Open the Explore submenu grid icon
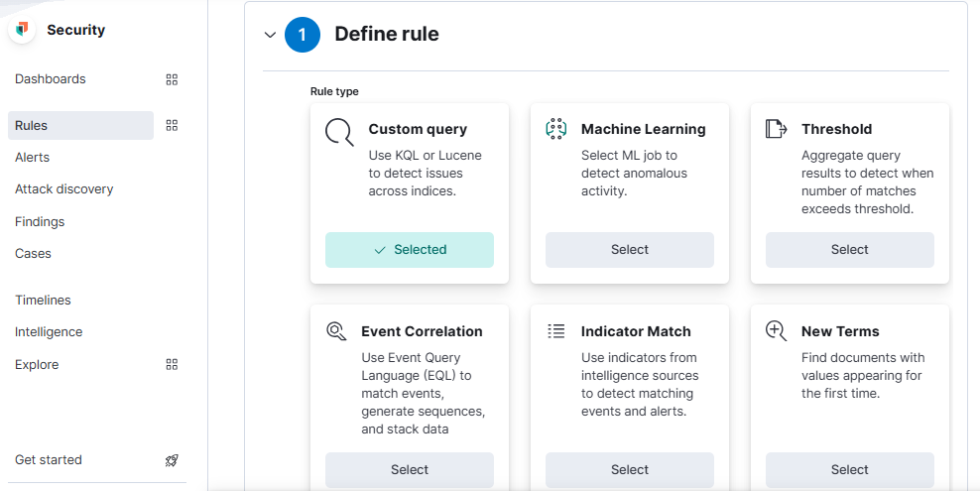Screen dimensions: 980x491 pos(172,365)
